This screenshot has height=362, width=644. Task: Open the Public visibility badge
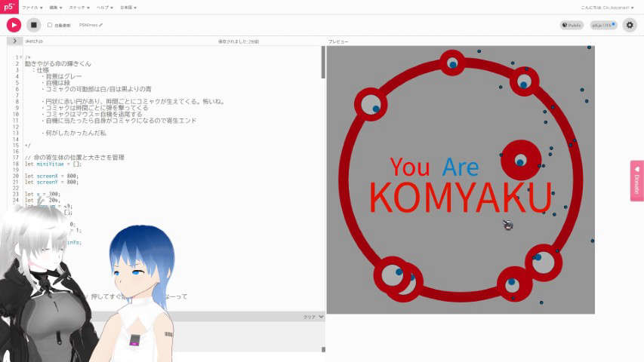[572, 25]
